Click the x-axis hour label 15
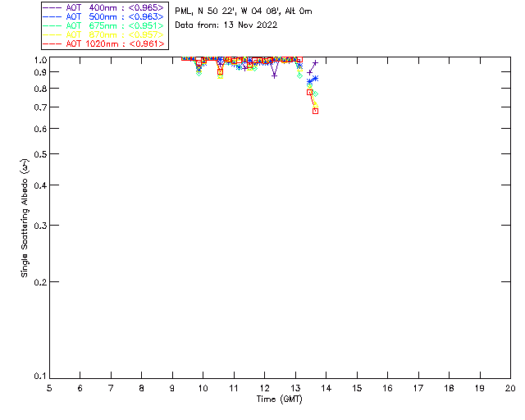This screenshot has height=420, width=525. 357,388
